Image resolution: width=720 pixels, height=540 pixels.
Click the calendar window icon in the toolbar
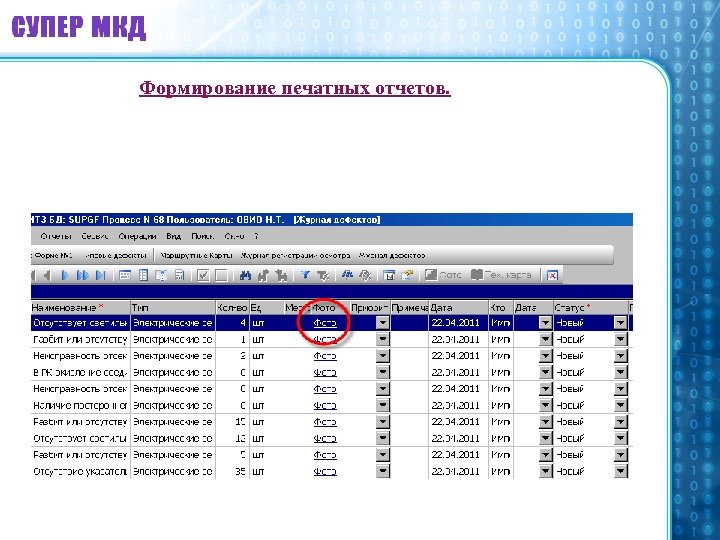[x=389, y=276]
